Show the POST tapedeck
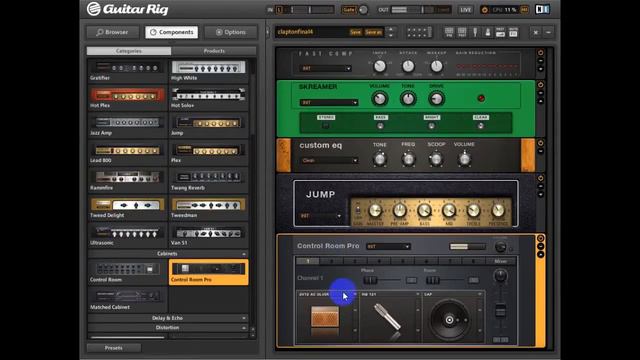 462,32
